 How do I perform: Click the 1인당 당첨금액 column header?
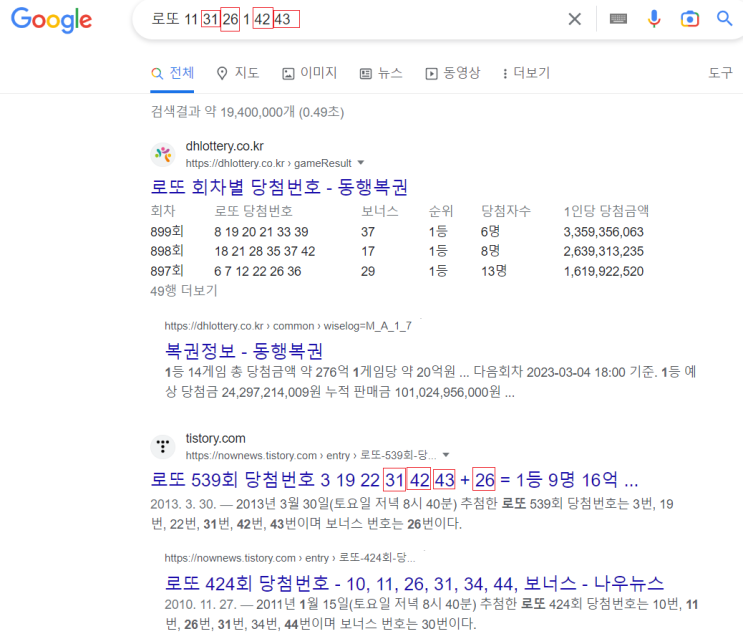point(606,211)
